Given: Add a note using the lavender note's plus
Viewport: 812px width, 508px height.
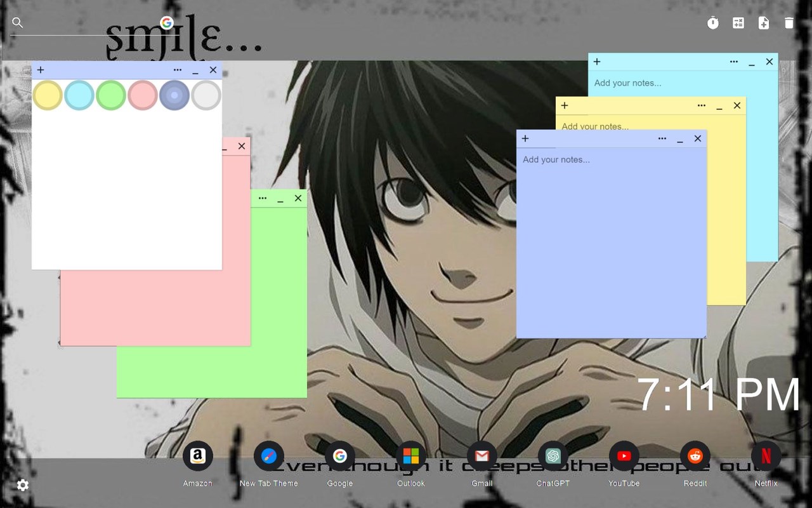Looking at the screenshot, I should coord(525,138).
